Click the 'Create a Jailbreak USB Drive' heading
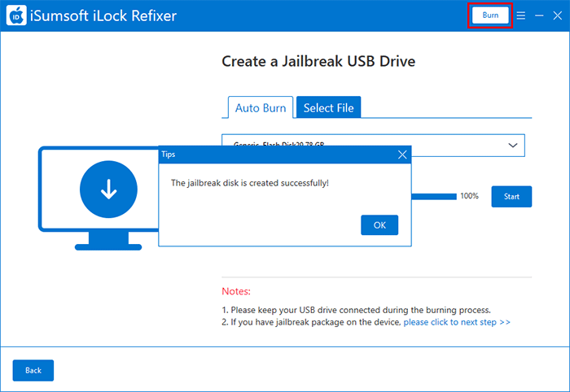 (318, 61)
